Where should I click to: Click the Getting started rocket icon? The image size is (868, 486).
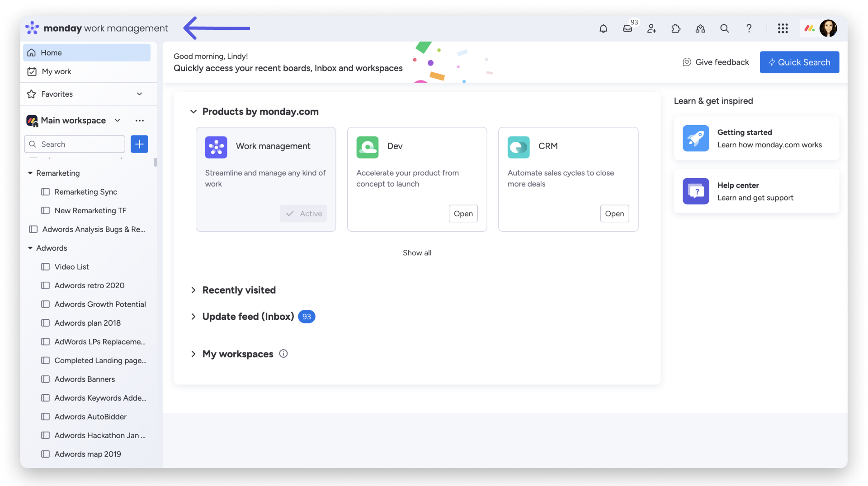click(696, 138)
